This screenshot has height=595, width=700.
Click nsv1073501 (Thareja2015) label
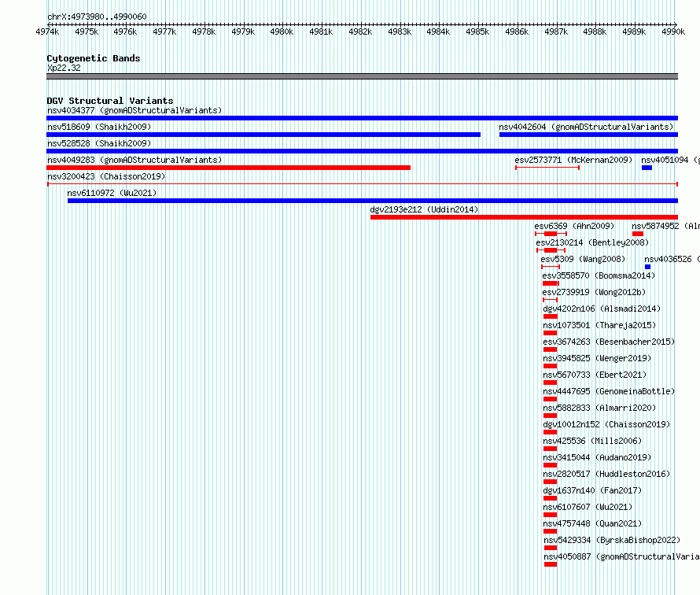click(599, 325)
